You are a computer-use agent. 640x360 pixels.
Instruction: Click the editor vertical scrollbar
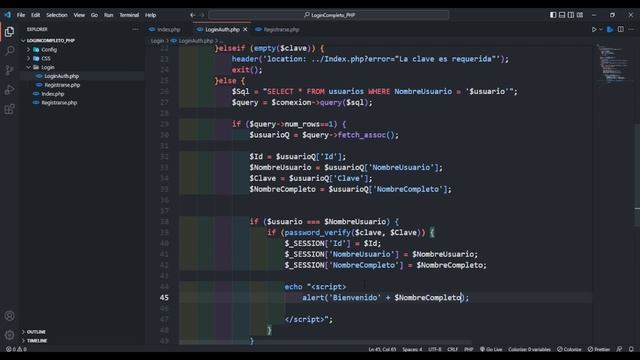(637, 174)
